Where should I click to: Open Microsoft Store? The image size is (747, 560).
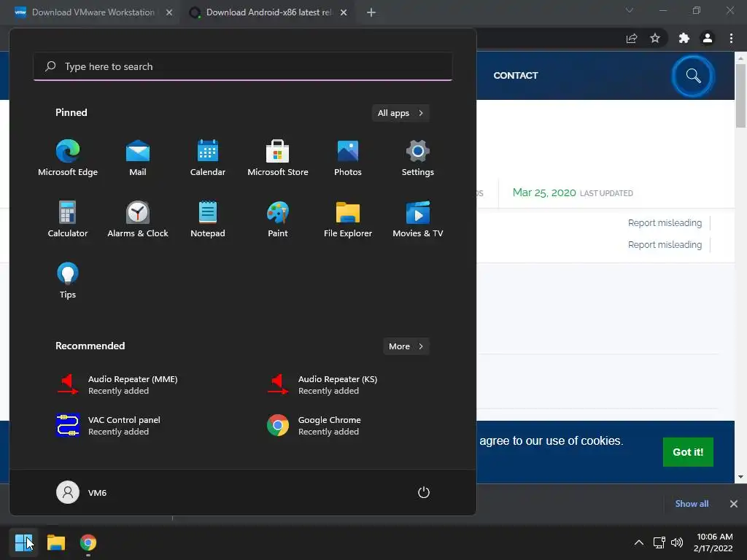(278, 158)
